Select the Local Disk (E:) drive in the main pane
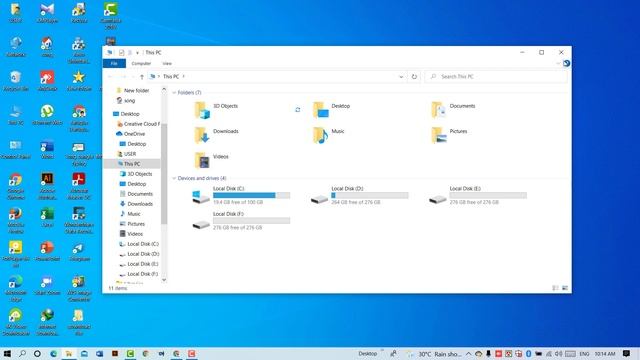This screenshot has height=360, width=640. click(478, 196)
